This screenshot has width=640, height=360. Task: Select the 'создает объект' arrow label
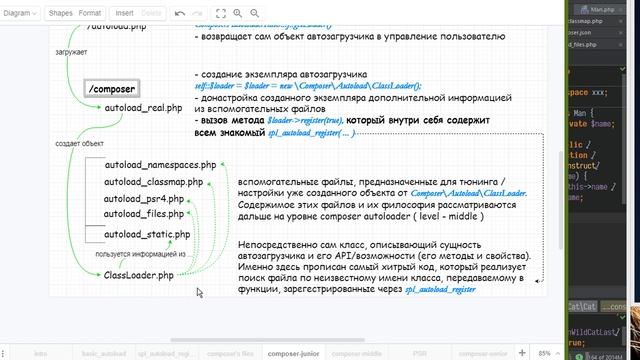click(x=80, y=144)
